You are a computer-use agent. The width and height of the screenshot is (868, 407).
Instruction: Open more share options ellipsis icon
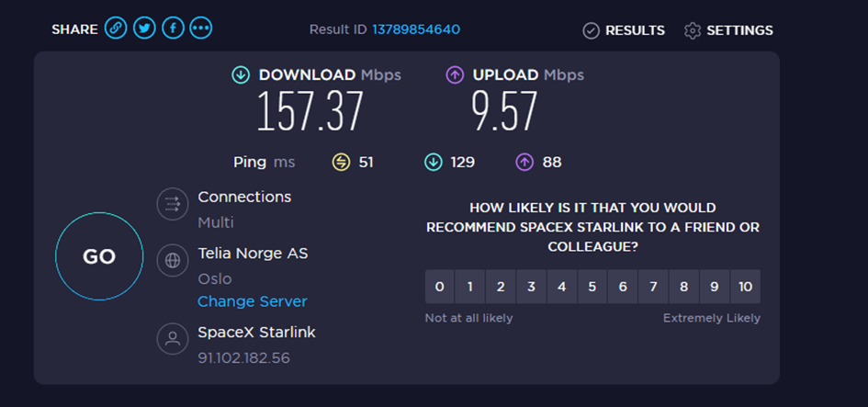pyautogui.click(x=201, y=28)
